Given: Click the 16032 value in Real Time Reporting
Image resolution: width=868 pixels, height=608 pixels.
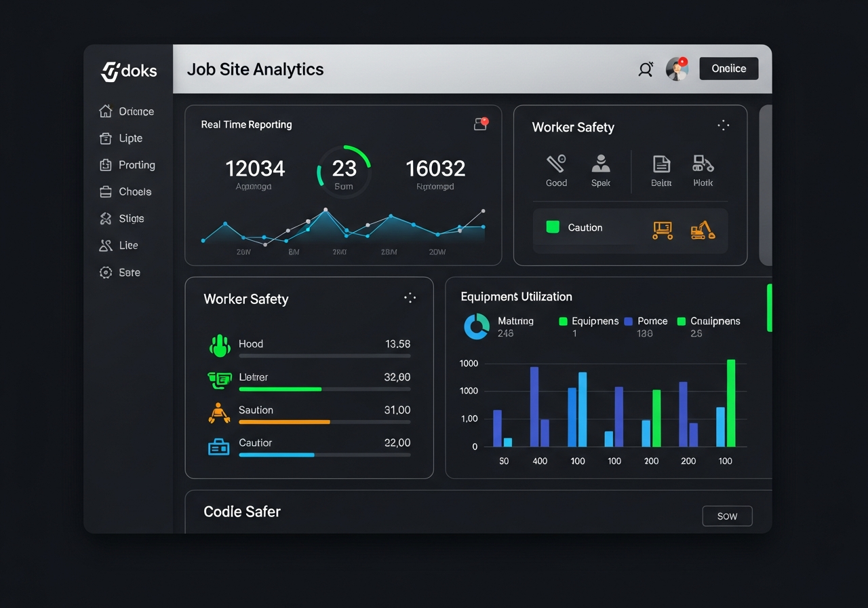Looking at the screenshot, I should [435, 168].
